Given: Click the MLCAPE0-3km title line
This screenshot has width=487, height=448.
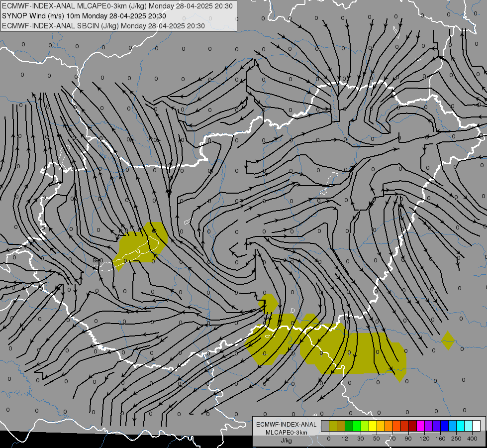Looking at the screenshot, I should 117,6.
